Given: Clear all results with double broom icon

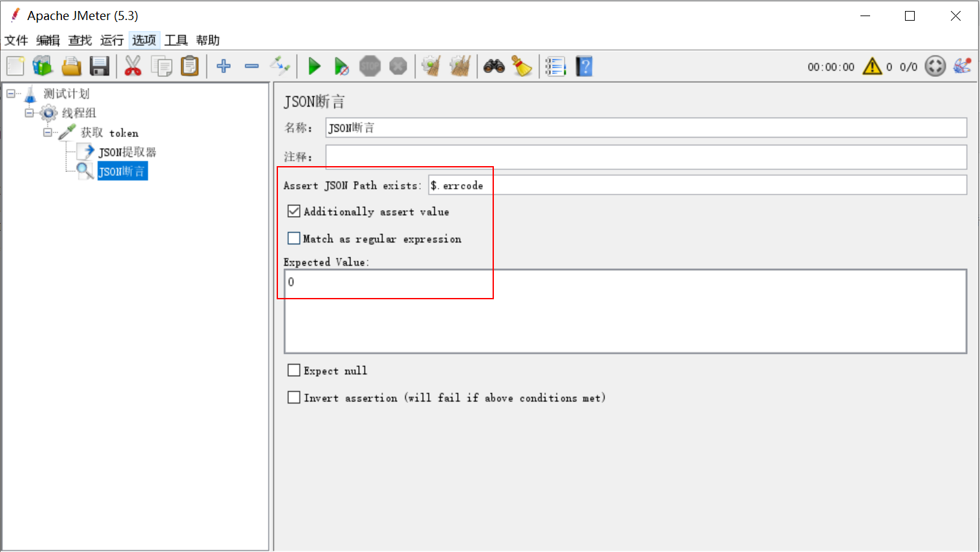Looking at the screenshot, I should pyautogui.click(x=460, y=66).
